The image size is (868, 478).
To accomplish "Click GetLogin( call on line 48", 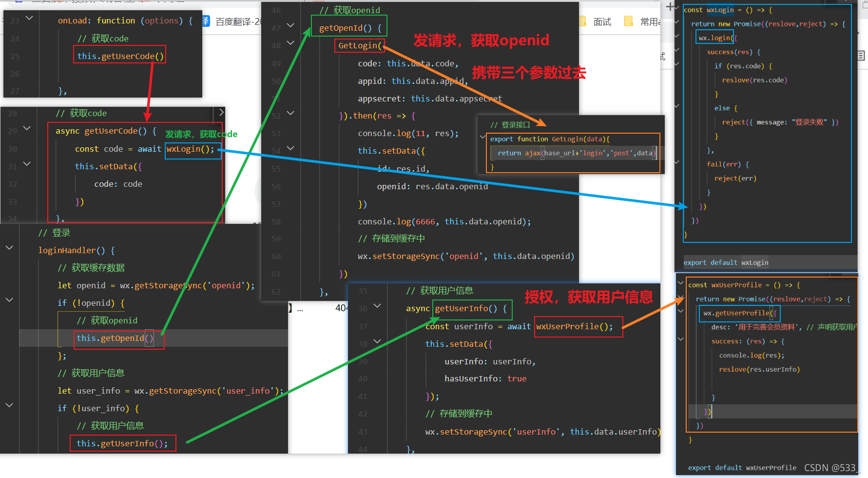I will click(360, 46).
